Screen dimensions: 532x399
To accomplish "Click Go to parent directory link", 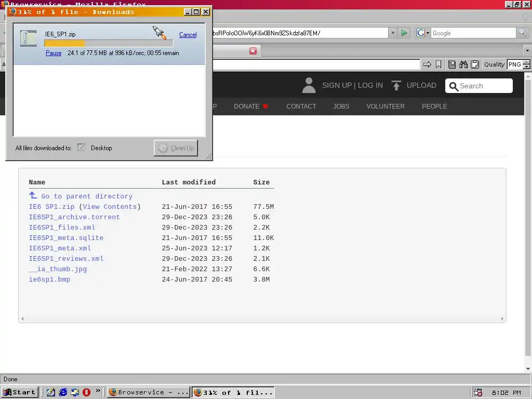I will coord(87,196).
